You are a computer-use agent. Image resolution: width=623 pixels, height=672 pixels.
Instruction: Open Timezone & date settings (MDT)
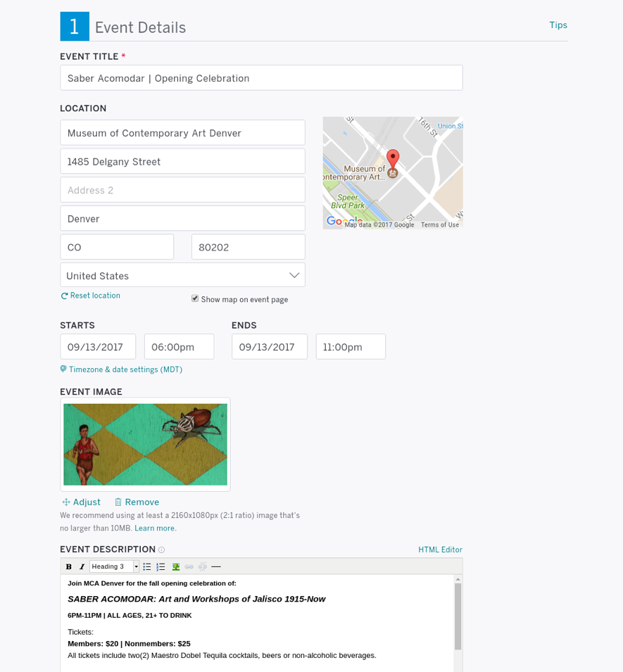(125, 369)
